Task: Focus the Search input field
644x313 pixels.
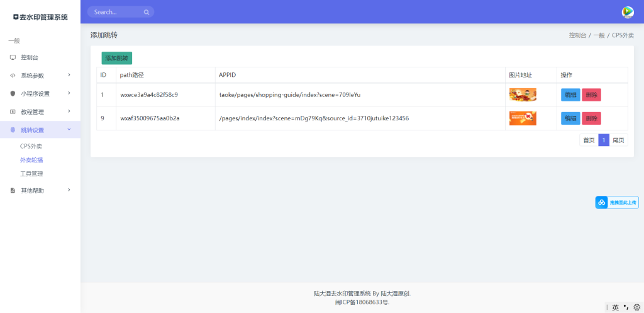Action: 121,12
